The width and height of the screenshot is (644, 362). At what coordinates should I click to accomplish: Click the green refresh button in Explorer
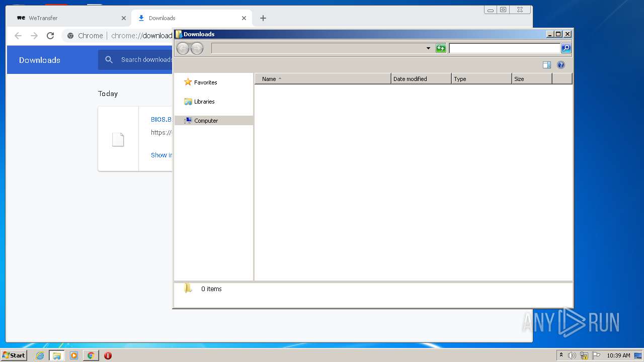[x=441, y=48]
